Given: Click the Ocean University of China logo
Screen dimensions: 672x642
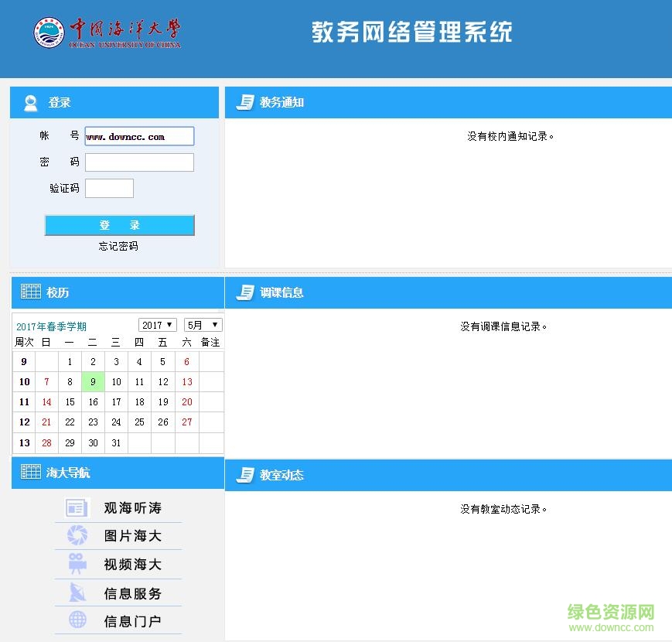Looking at the screenshot, I should pyautogui.click(x=107, y=33).
